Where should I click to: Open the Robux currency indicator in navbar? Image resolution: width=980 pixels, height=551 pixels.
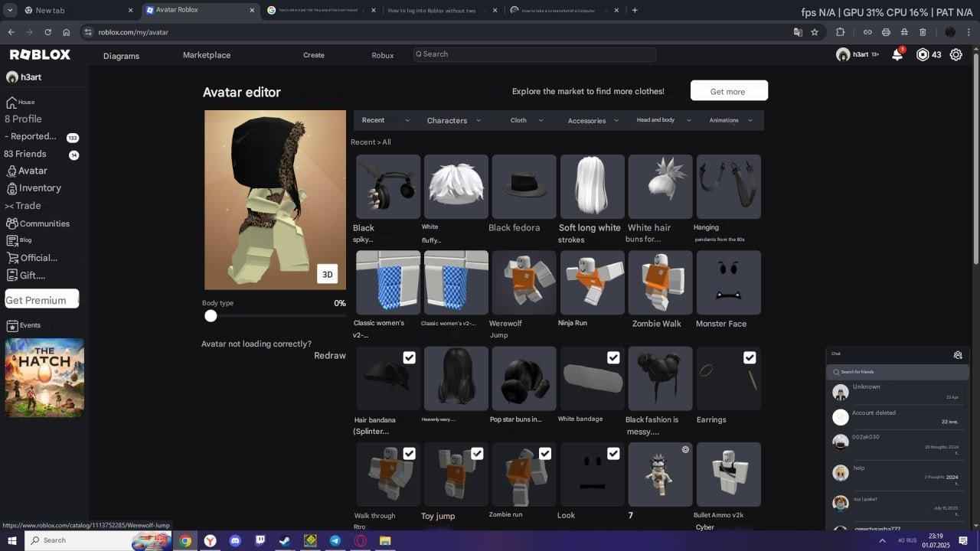coord(929,54)
